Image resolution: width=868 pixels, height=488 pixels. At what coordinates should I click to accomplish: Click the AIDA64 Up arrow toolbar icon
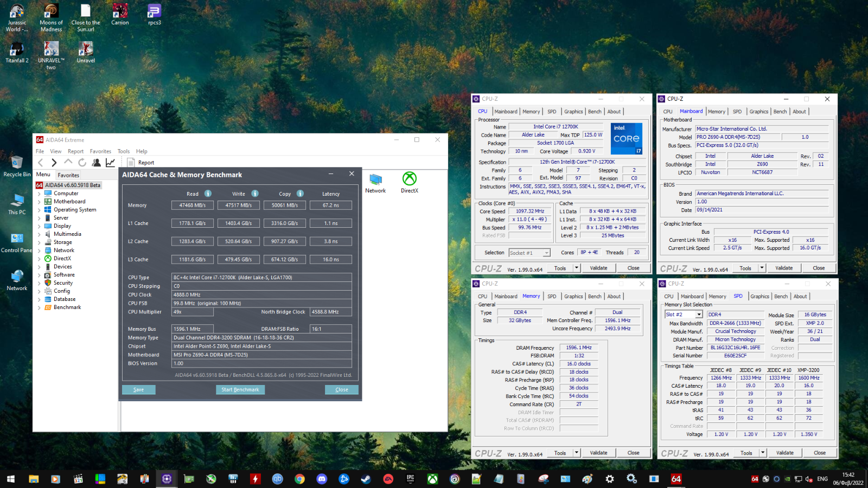point(68,162)
